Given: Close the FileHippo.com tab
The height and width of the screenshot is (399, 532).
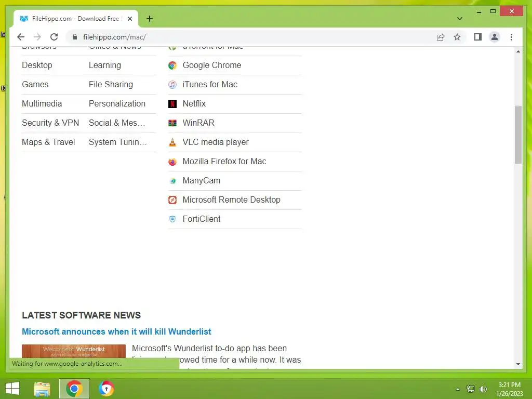Looking at the screenshot, I should pyautogui.click(x=129, y=19).
